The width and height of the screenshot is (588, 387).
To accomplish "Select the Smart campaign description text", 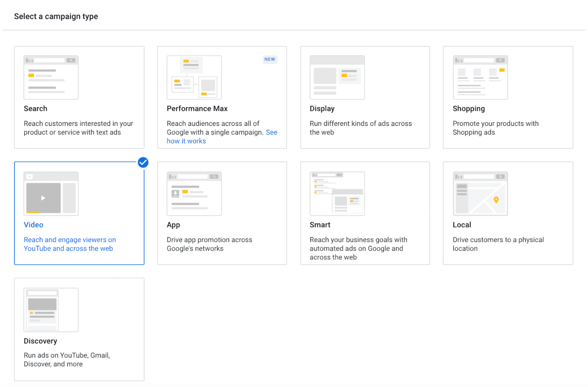I will pos(358,249).
